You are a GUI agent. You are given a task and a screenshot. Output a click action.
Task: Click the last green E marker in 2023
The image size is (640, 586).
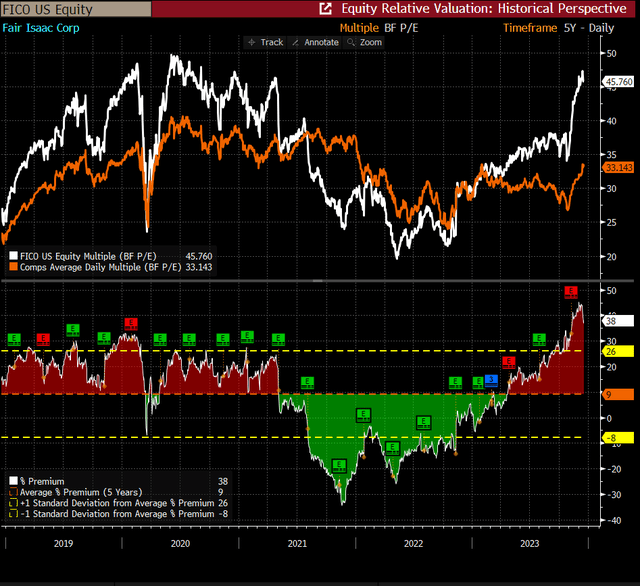click(x=539, y=339)
